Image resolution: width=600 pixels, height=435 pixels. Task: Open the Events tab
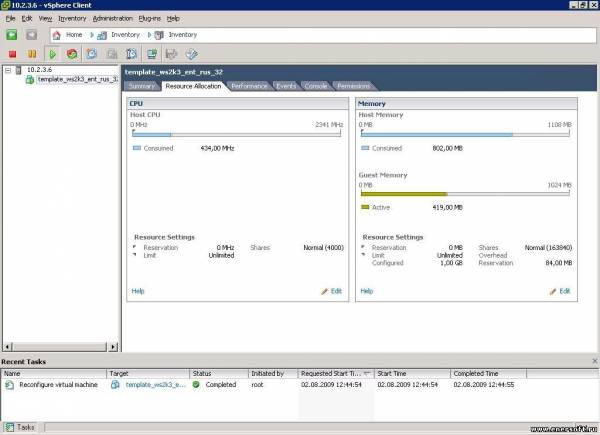[286, 86]
